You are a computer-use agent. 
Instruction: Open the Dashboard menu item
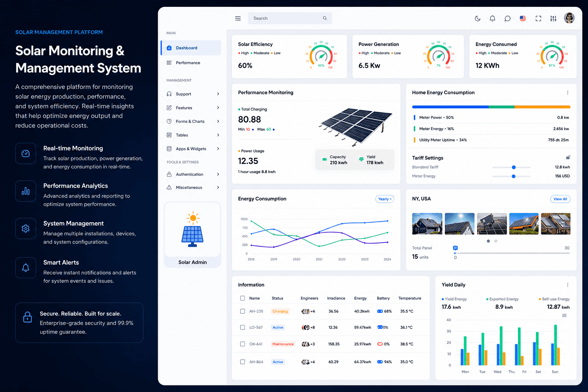[x=191, y=48]
